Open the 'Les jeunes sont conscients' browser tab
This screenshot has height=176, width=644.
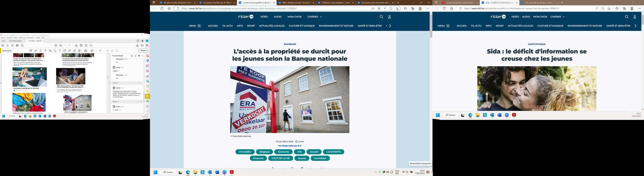375,3
